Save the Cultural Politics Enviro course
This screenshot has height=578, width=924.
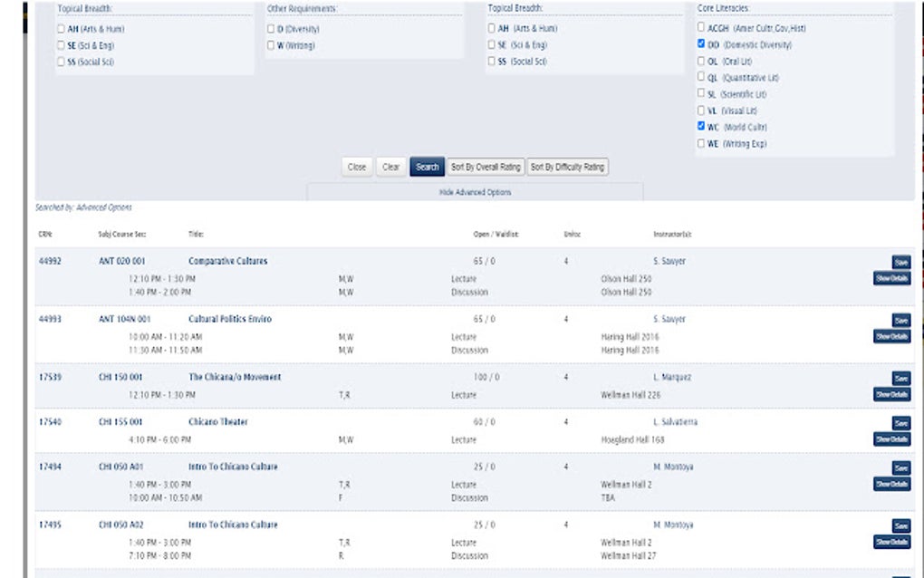click(901, 321)
